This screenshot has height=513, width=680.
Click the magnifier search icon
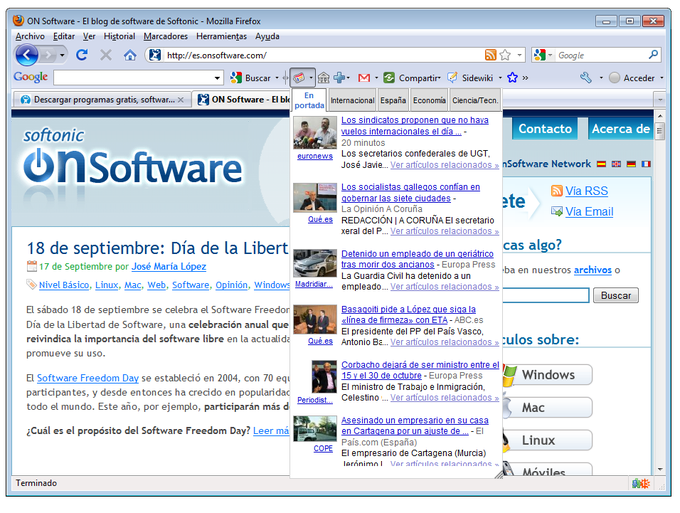pos(653,55)
